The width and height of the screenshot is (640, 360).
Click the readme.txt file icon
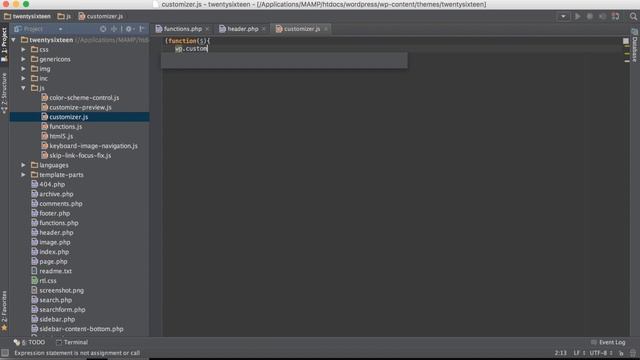point(35,271)
